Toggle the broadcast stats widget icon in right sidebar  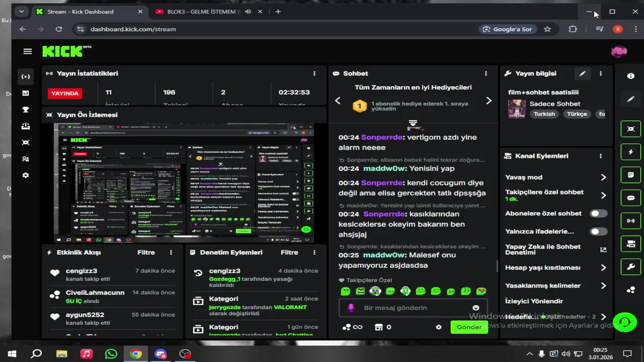[x=630, y=221]
